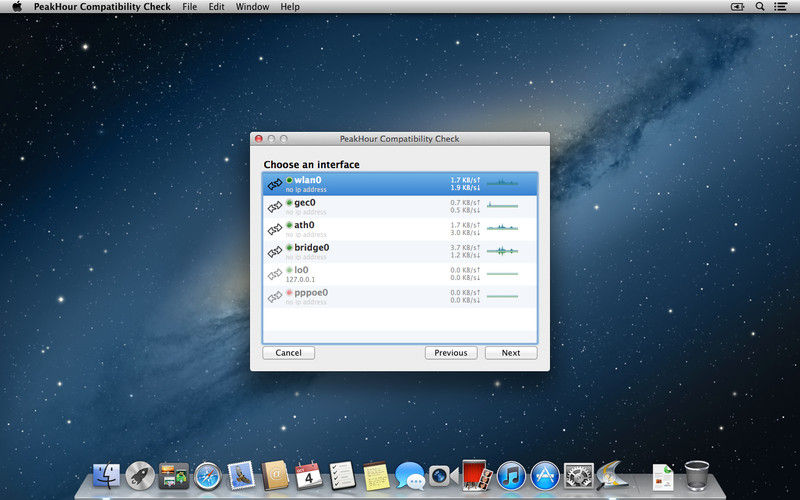Viewport: 800px width, 500px height.
Task: Select the gec0 interface name
Action: (305, 203)
